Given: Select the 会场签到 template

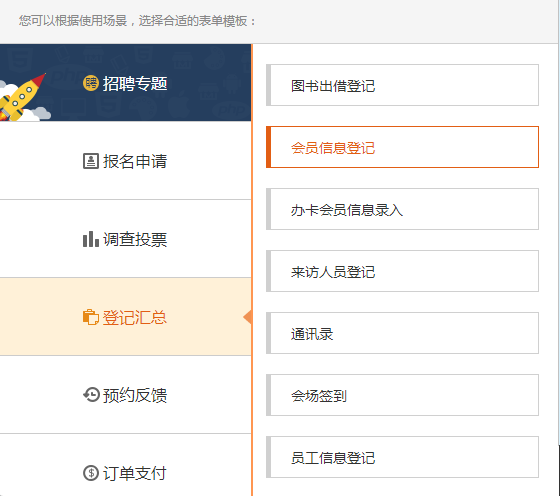Looking at the screenshot, I should (402, 395).
